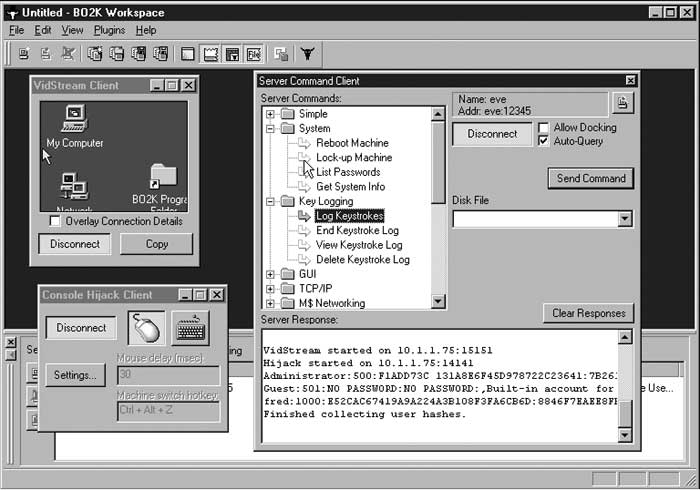Toggle the pressed "File" toolbar icon
The height and width of the screenshot is (490, 700).
254,54
